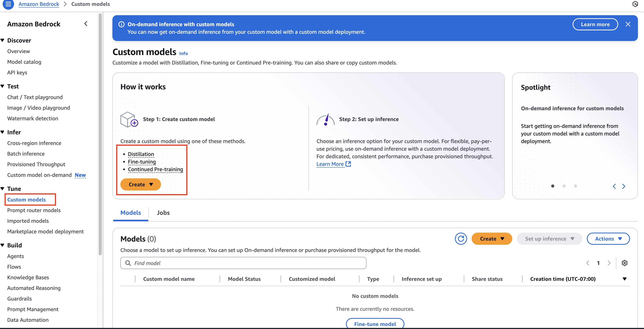Open Create dropdown under How it works
Screen dimensions: 644x329
(140, 184)
